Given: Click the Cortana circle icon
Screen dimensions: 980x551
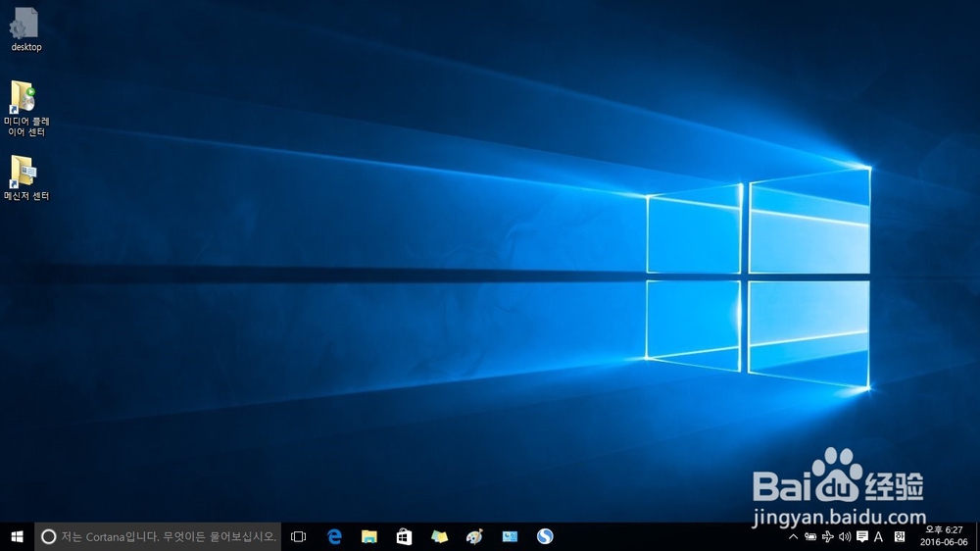Looking at the screenshot, I should pos(48,536).
